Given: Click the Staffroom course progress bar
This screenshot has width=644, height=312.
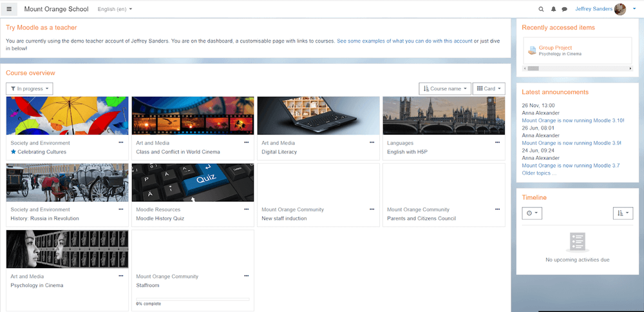Looking at the screenshot, I should pos(193,299).
